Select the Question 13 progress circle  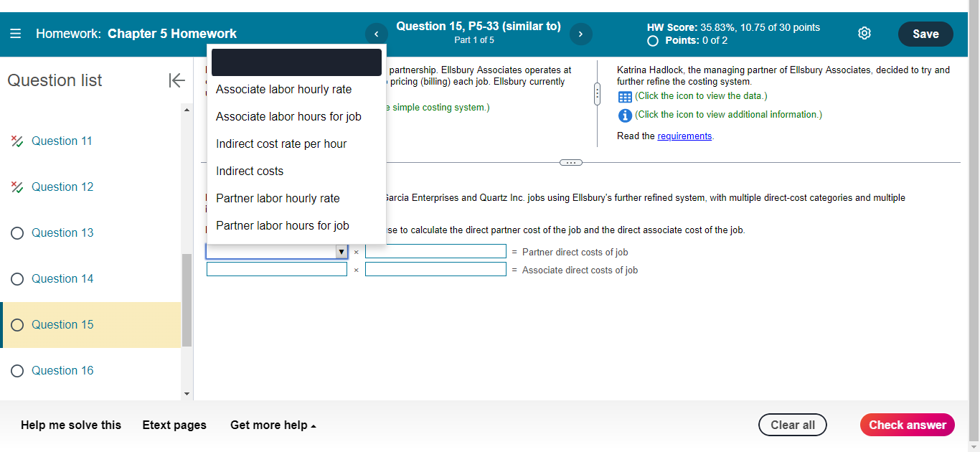tap(17, 232)
